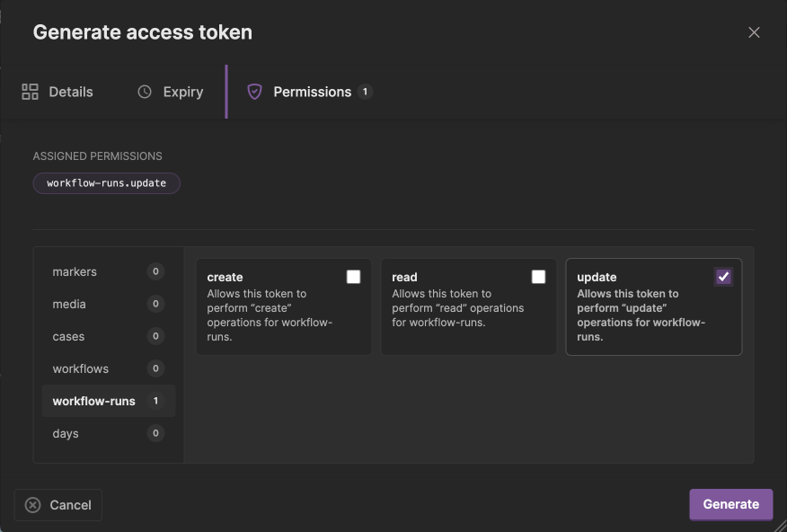Click the Cancel circle-x icon
This screenshot has height=532, width=787.
(x=32, y=505)
